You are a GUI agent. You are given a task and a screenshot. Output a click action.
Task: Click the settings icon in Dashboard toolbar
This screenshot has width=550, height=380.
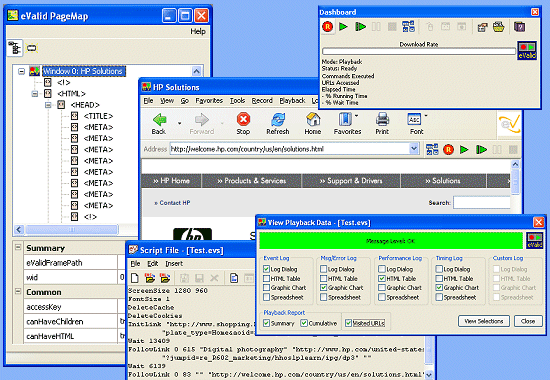(483, 27)
